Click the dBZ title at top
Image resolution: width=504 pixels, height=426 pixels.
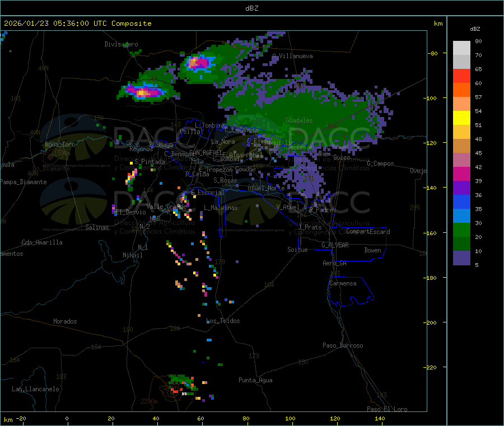click(x=251, y=8)
